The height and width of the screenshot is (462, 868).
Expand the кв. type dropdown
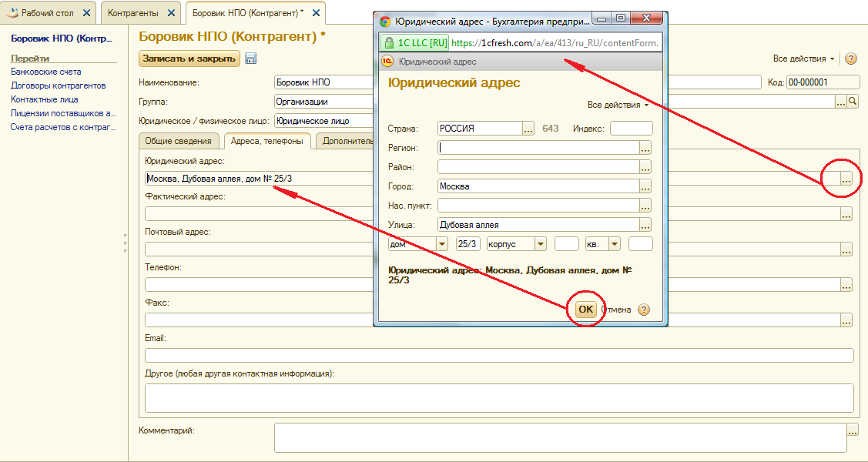click(x=615, y=244)
